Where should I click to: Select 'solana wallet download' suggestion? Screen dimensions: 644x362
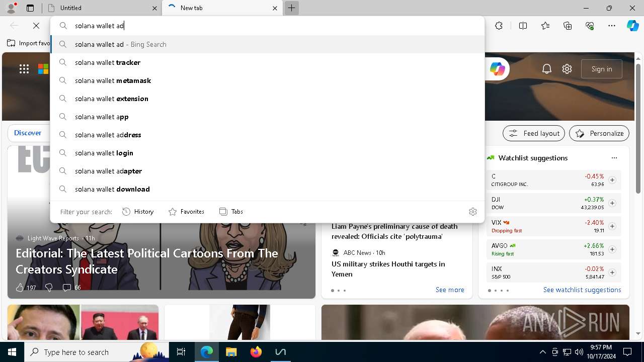(x=267, y=189)
